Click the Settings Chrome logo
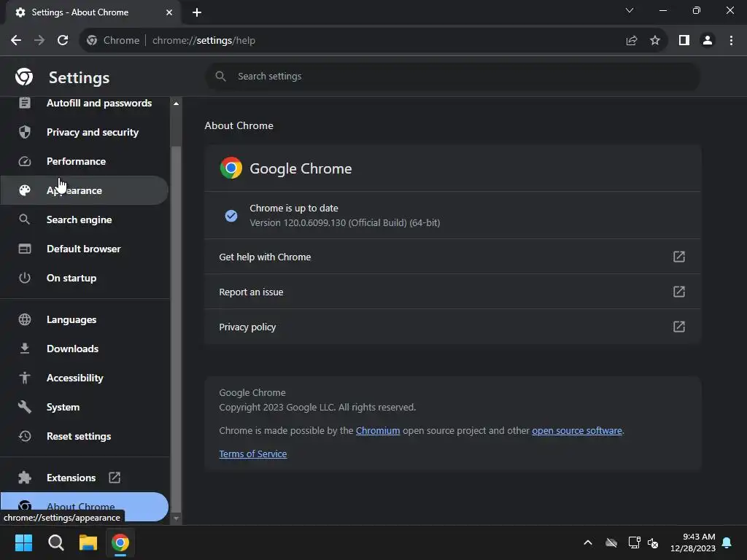The width and height of the screenshot is (747, 560). 24,77
